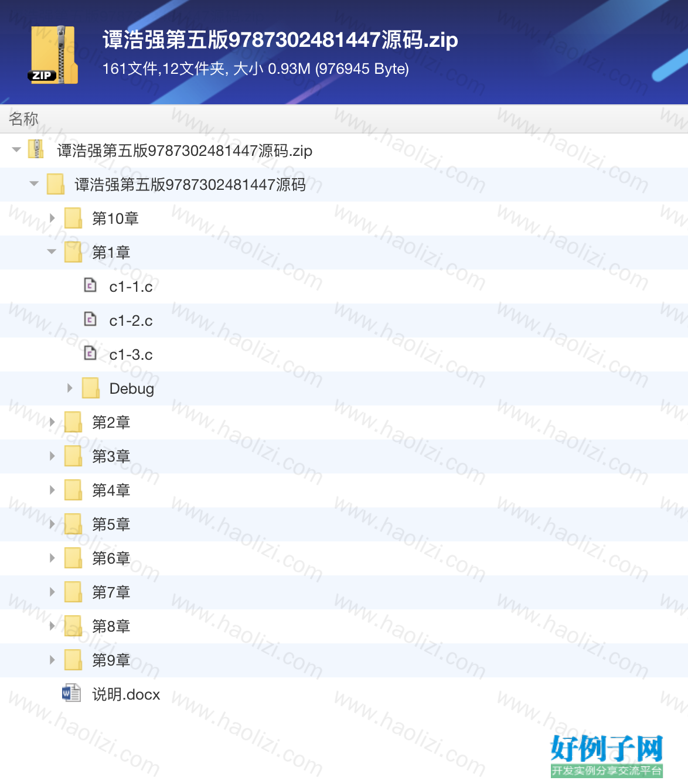Viewport: 688px width, 784px height.
Task: Collapse the 第1章 folder
Action: tap(52, 252)
